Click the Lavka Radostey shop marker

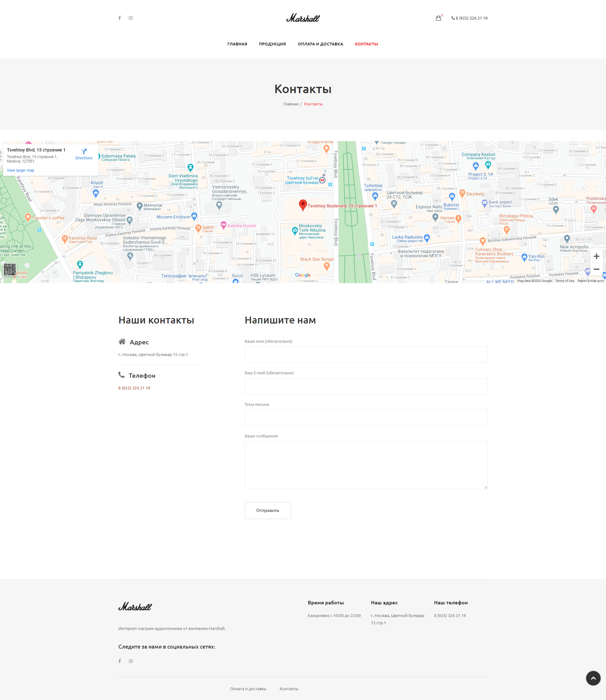pyautogui.click(x=427, y=238)
